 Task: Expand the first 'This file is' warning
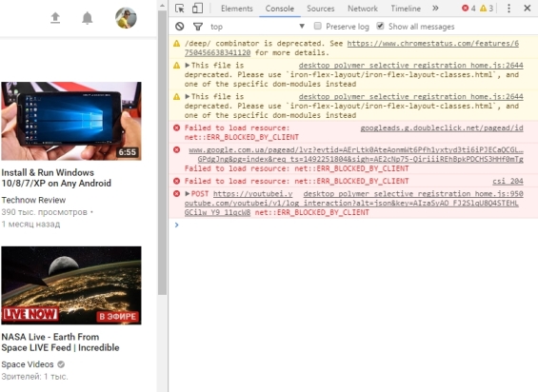point(187,65)
